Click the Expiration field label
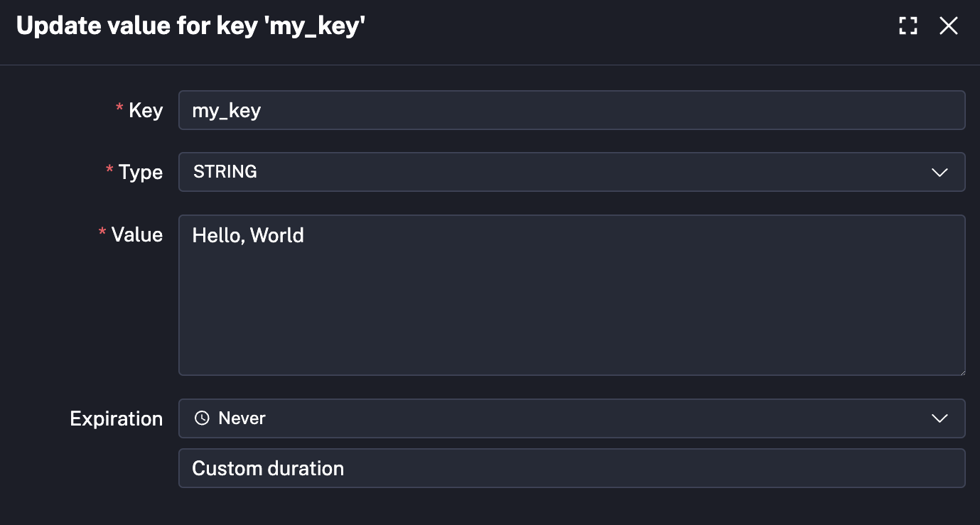This screenshot has height=525, width=980. [x=117, y=418]
